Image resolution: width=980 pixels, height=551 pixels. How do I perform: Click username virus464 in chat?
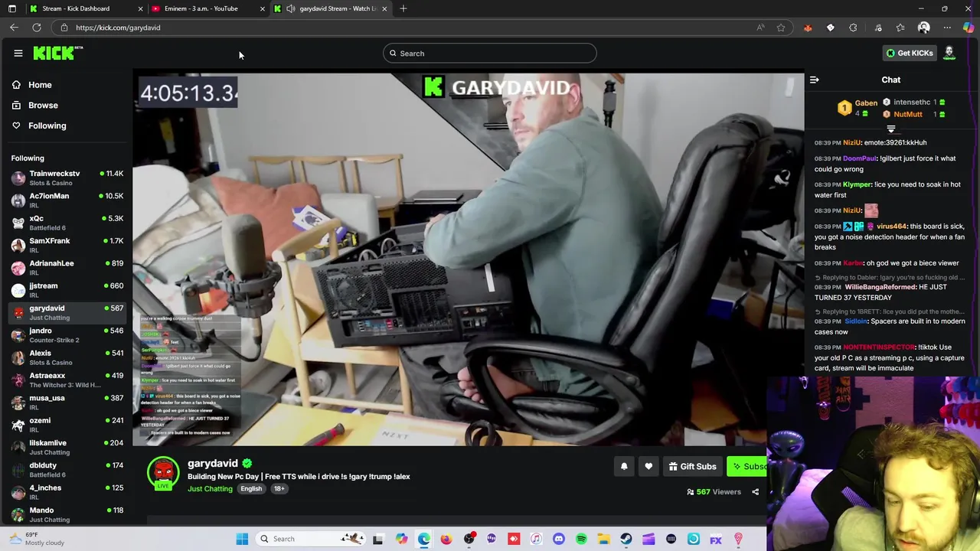click(x=891, y=227)
